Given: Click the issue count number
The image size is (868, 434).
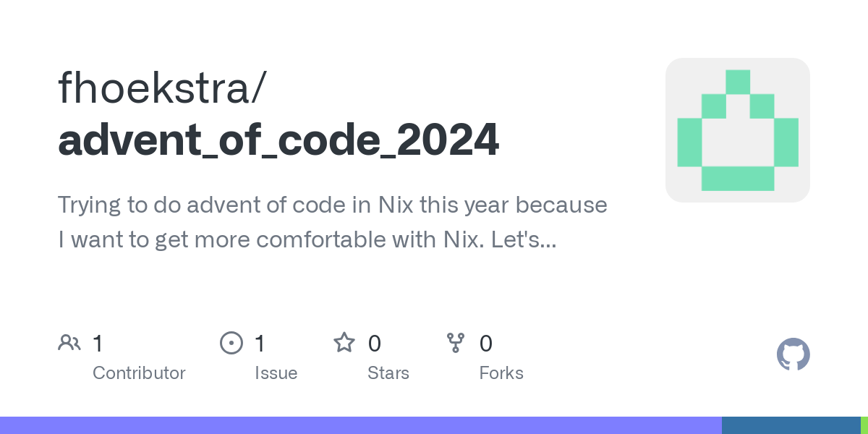Looking at the screenshot, I should [260, 343].
